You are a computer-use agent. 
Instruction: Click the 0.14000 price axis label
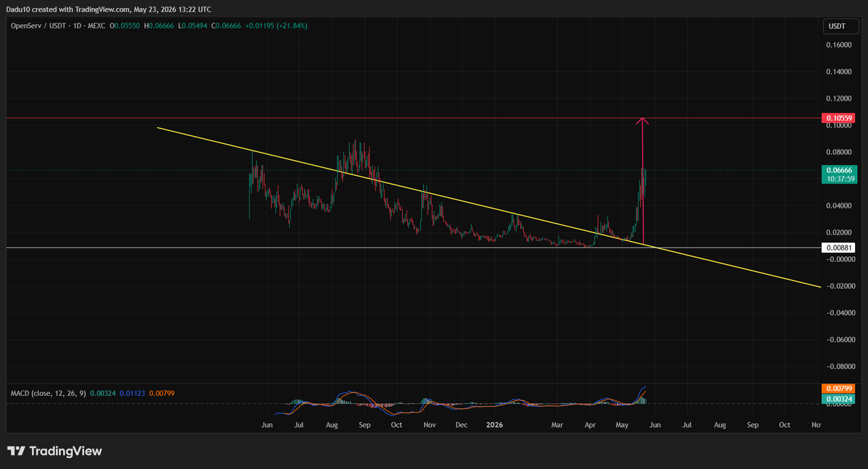pyautogui.click(x=839, y=72)
